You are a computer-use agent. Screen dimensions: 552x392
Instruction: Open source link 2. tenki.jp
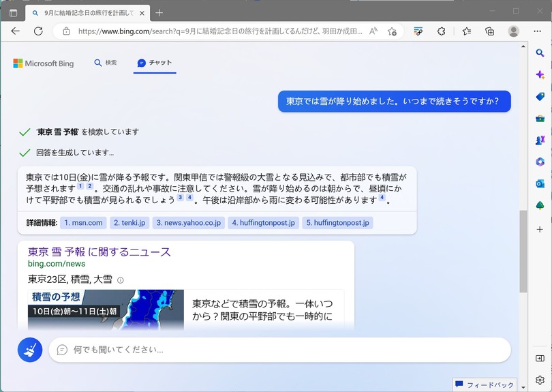pos(129,223)
